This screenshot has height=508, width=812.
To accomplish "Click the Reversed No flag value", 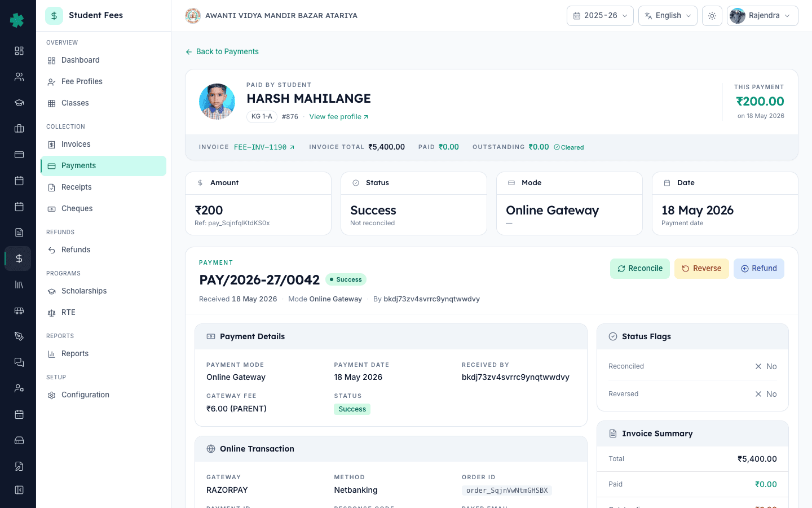I will point(766,394).
